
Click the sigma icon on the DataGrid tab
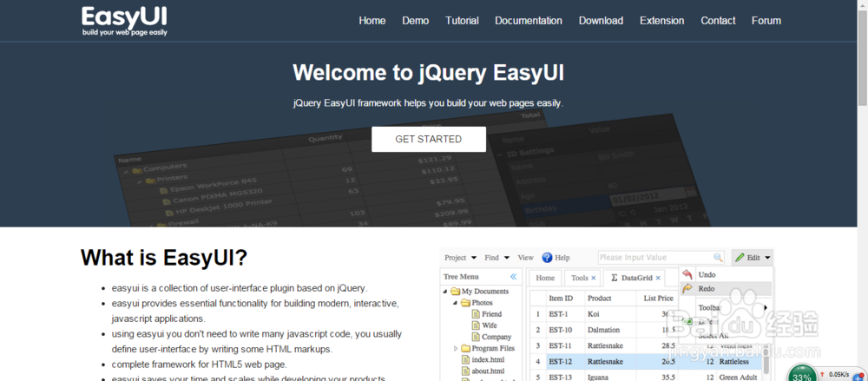[x=615, y=278]
